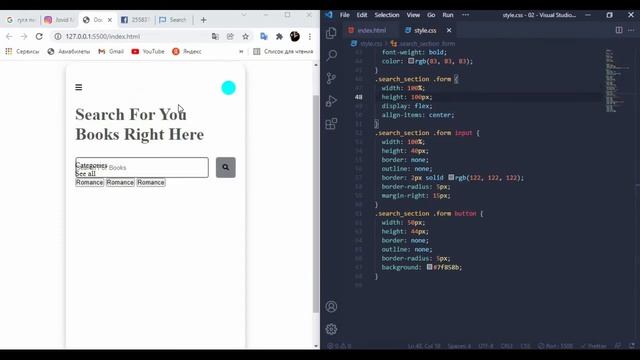Open the Run and Debug view
The width and height of the screenshot is (640, 360).
click(x=331, y=101)
